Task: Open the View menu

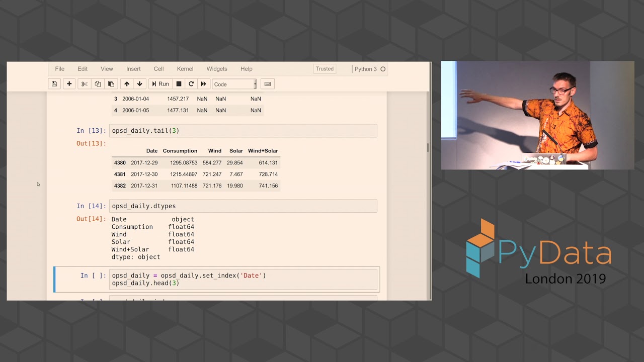Action: click(x=107, y=69)
